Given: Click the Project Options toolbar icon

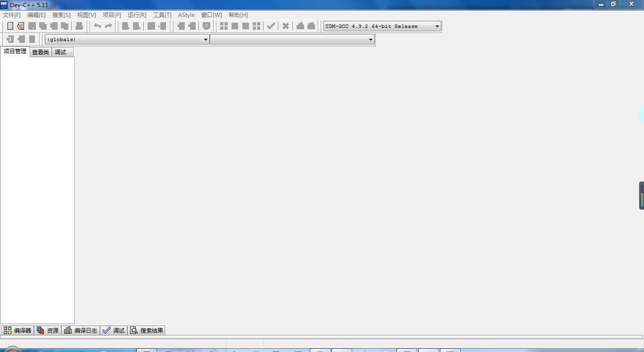Looking at the screenshot, I should coord(206,26).
